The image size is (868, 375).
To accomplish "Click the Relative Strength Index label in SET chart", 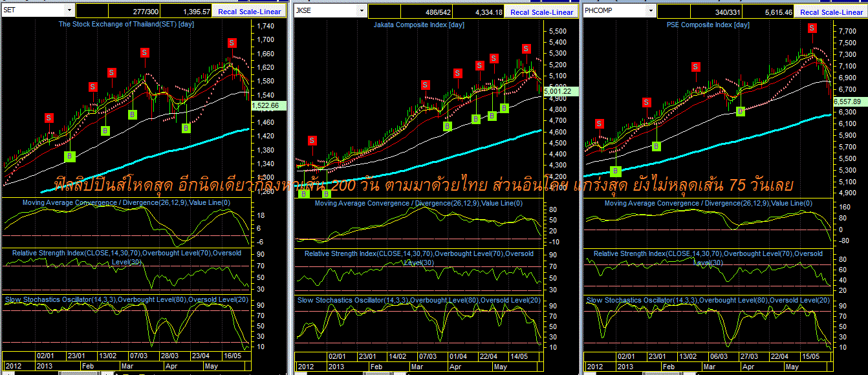I will pyautogui.click(x=126, y=257).
